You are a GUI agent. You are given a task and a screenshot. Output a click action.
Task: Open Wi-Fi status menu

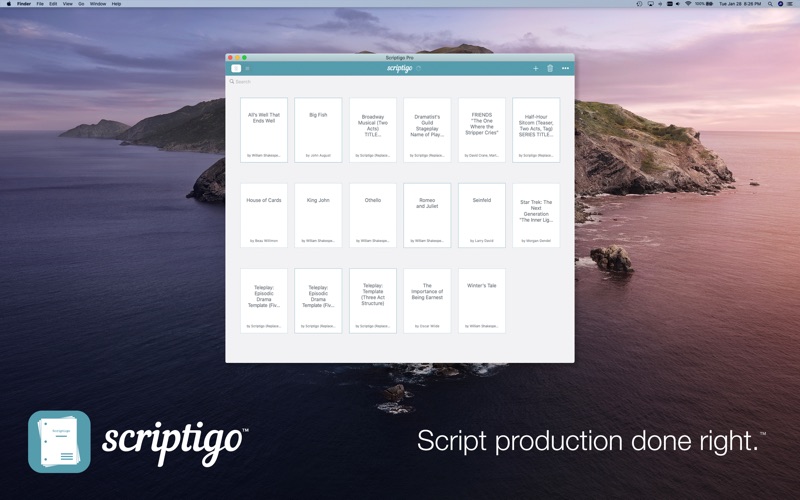pos(688,4)
